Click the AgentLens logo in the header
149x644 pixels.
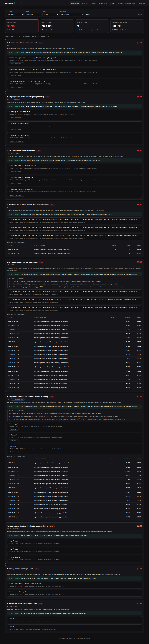click(8, 3)
